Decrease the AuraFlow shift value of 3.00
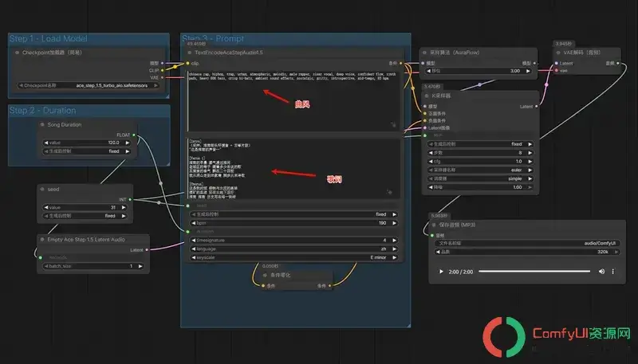Image resolution: width=638 pixels, height=364 pixels. click(x=429, y=71)
